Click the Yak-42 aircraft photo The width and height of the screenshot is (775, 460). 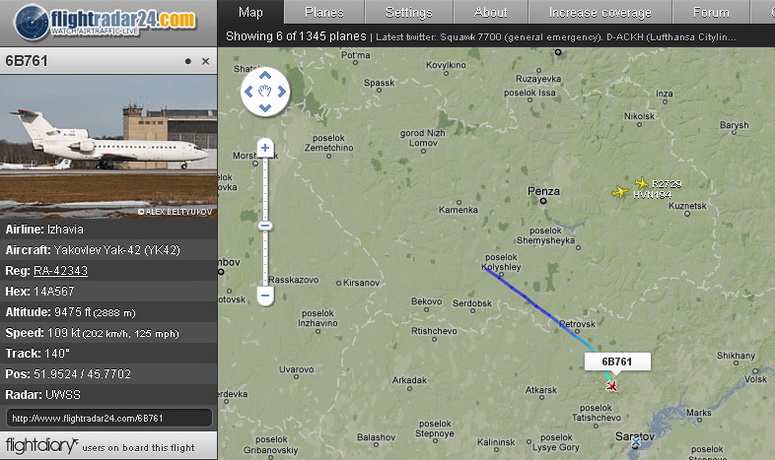[x=108, y=147]
